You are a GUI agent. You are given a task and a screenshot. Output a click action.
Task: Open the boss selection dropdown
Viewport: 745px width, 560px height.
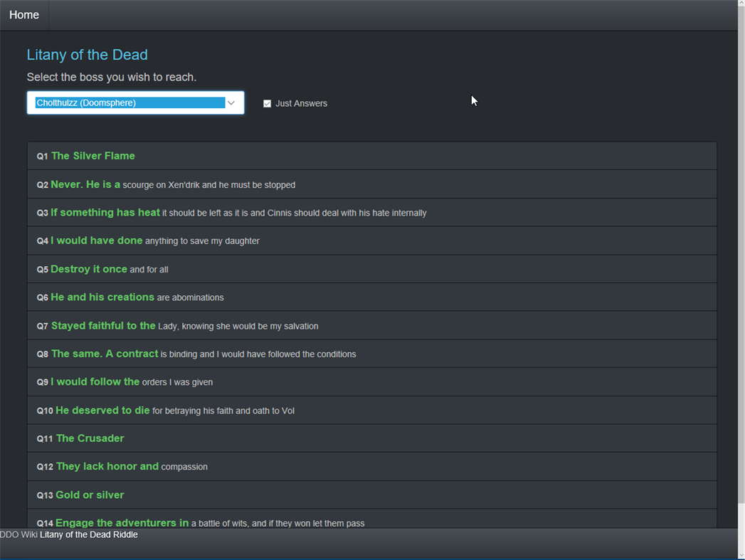[135, 102]
